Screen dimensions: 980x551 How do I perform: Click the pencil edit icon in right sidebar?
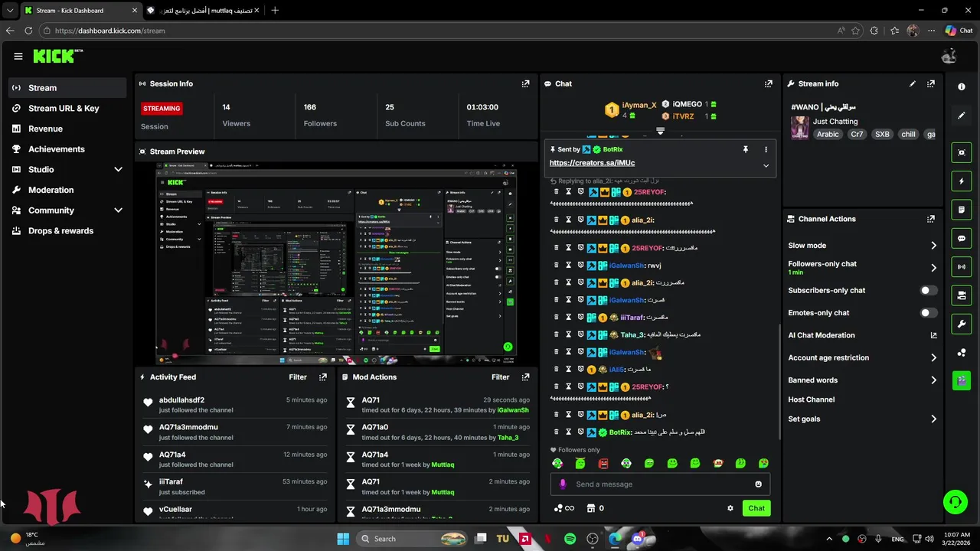pyautogui.click(x=962, y=116)
